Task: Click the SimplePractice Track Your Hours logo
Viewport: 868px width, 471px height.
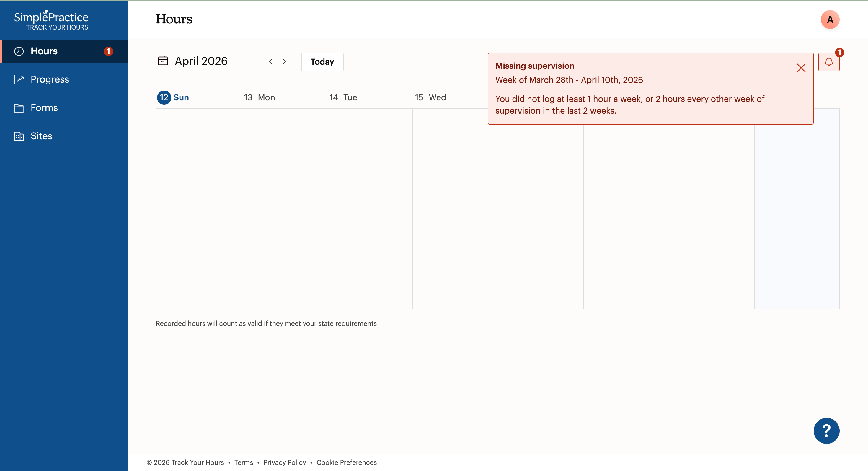Action: click(51, 20)
